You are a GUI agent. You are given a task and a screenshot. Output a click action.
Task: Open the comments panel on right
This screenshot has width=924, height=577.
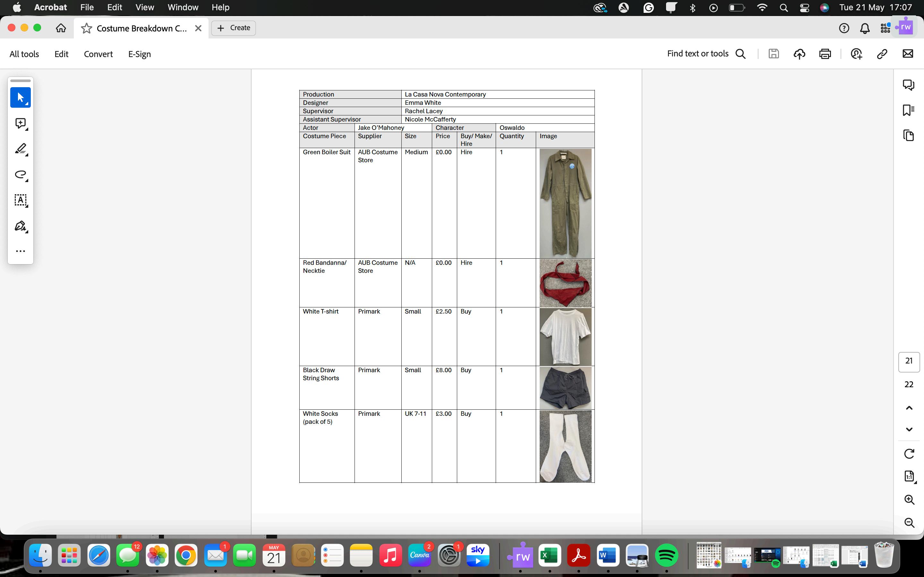coord(908,84)
